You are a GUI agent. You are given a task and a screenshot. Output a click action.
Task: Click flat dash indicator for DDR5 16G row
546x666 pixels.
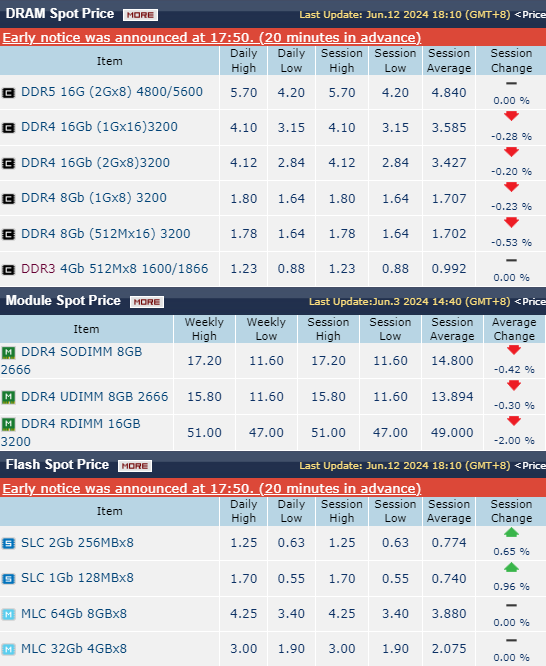511,83
